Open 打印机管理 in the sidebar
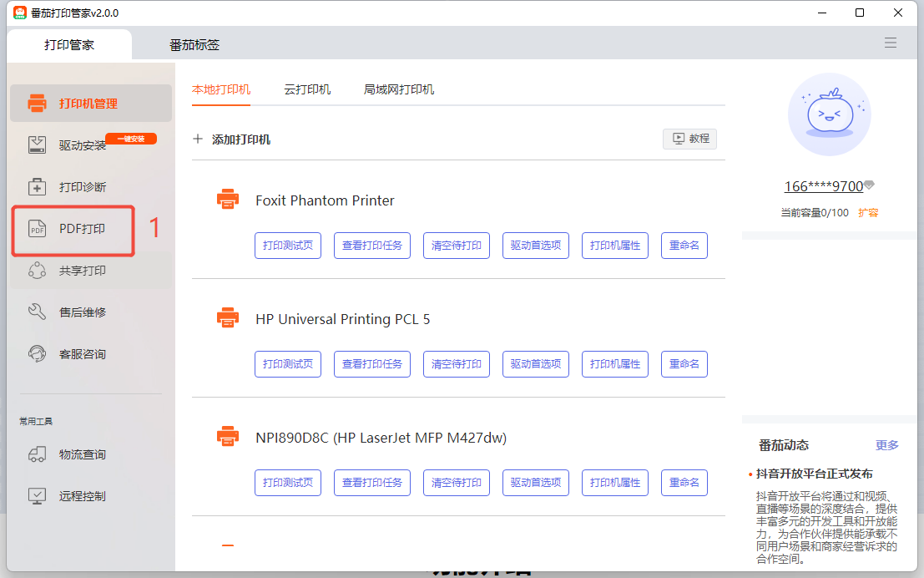The height and width of the screenshot is (578, 924). point(91,104)
